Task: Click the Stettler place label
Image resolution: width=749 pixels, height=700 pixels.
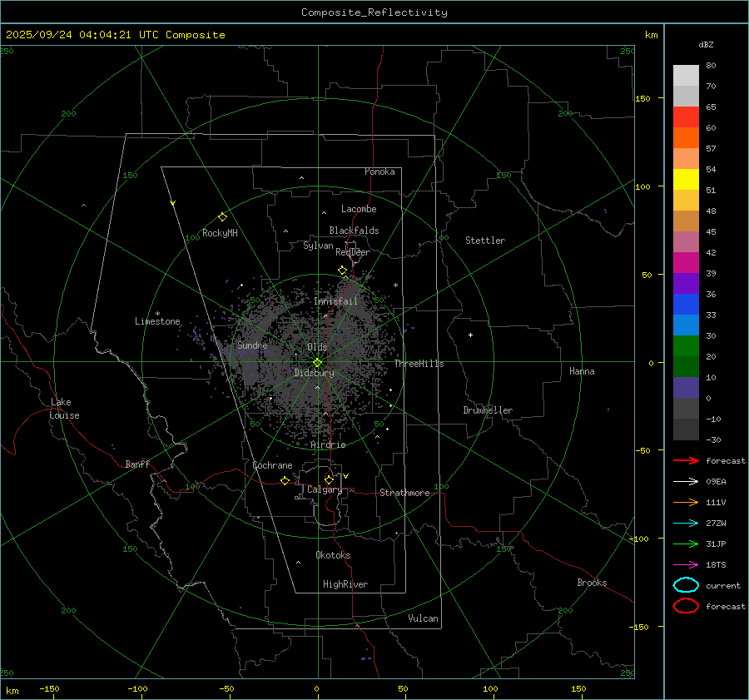Action: point(485,241)
